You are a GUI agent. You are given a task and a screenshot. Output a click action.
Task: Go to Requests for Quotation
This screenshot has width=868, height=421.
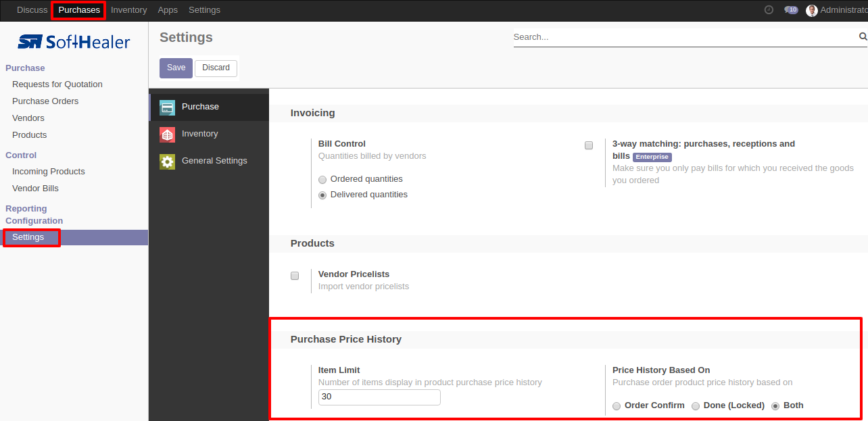pyautogui.click(x=57, y=84)
